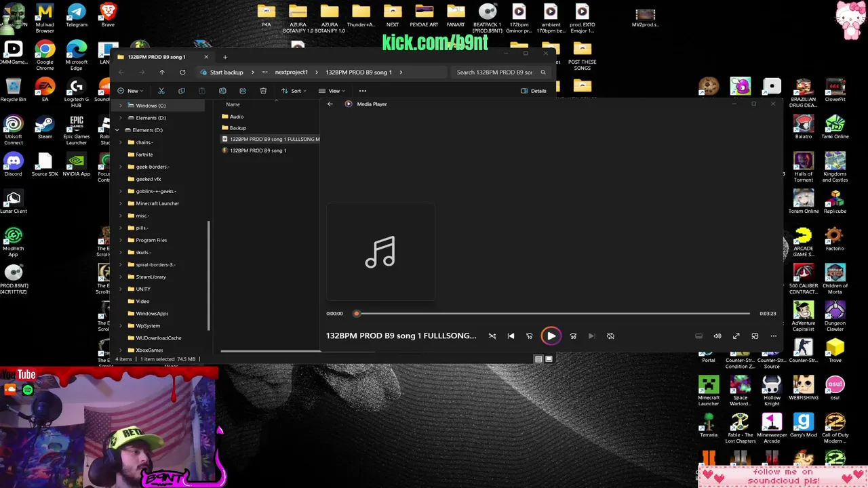Screen dimensions: 868x488
Task: Open a new Explorer tab with plus button
Action: point(225,57)
